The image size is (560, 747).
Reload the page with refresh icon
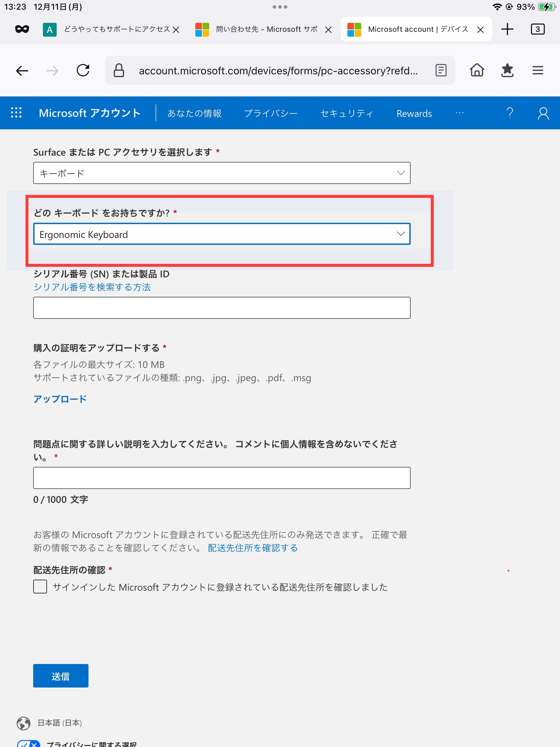pyautogui.click(x=83, y=71)
